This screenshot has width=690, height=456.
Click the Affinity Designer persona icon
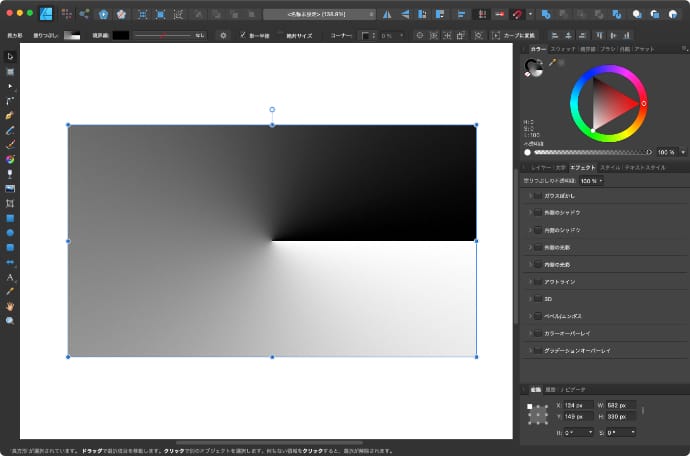[45, 14]
